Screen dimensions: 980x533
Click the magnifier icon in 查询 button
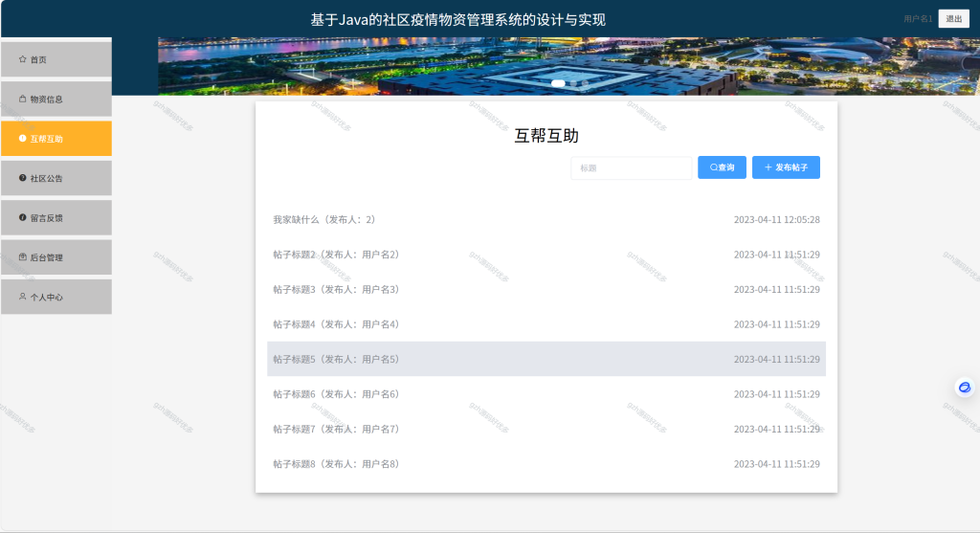point(713,167)
